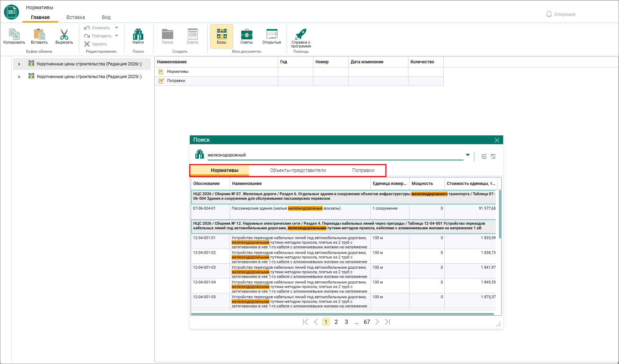Viewport: 619px width, 364px height.
Task: Open the Отменить dropdown arrow
Action: coord(117,28)
